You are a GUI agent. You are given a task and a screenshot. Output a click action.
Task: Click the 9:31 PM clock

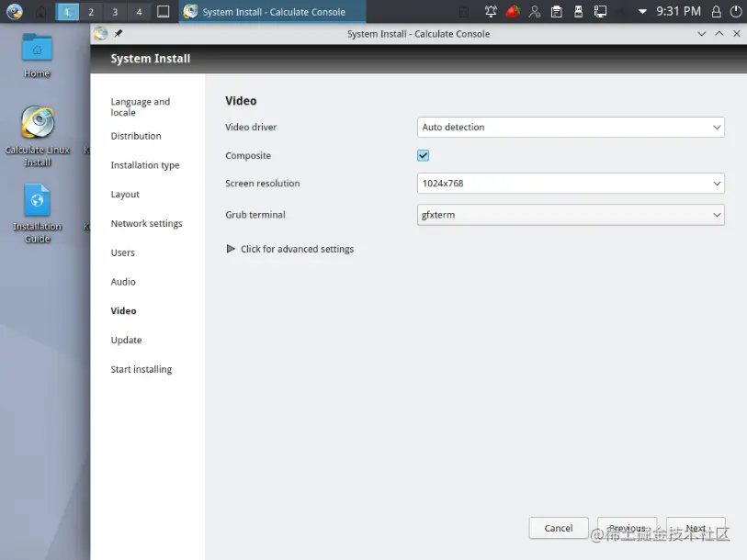point(678,11)
